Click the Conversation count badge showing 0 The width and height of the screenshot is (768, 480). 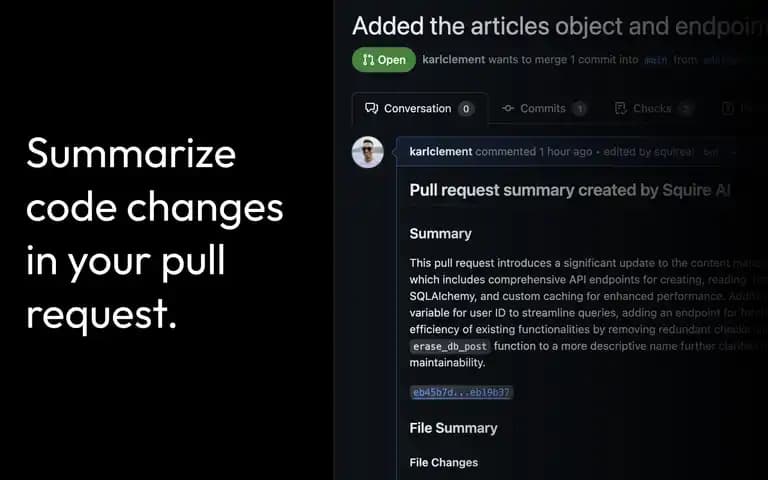pos(466,109)
